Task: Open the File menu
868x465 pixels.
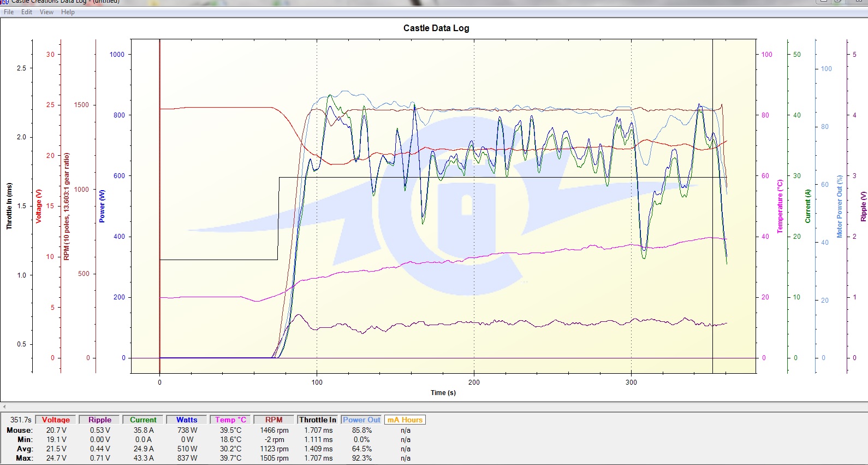Action: point(9,12)
